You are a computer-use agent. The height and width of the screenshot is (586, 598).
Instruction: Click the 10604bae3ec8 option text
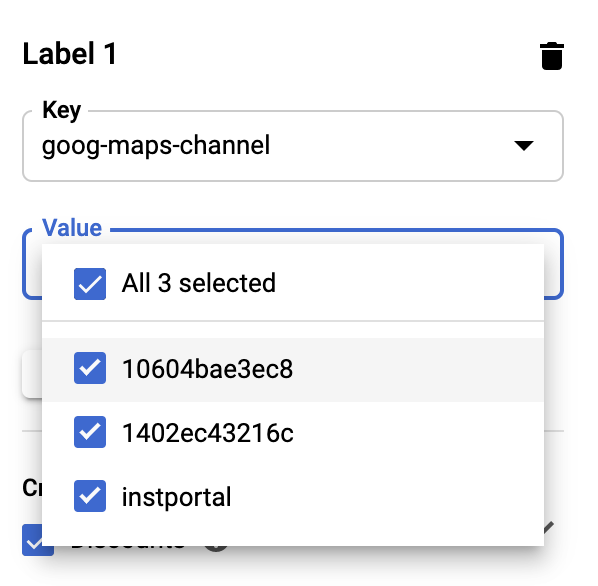click(x=207, y=369)
